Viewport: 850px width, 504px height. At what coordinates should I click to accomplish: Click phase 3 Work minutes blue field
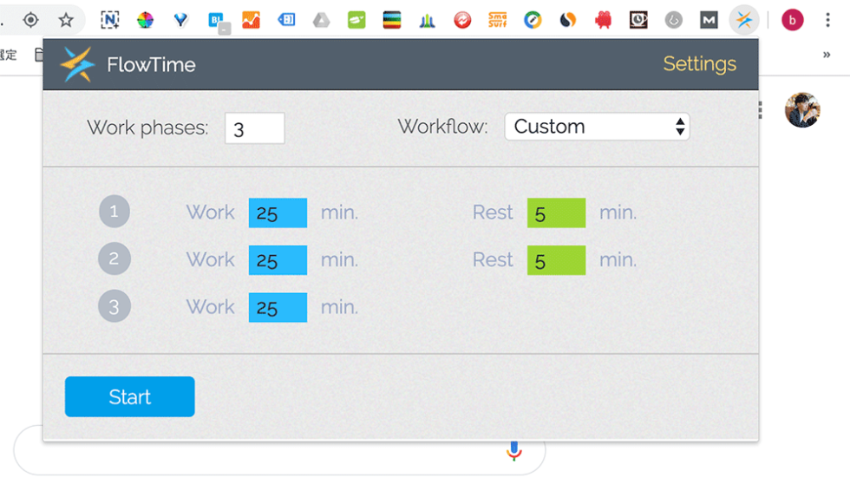pos(278,307)
